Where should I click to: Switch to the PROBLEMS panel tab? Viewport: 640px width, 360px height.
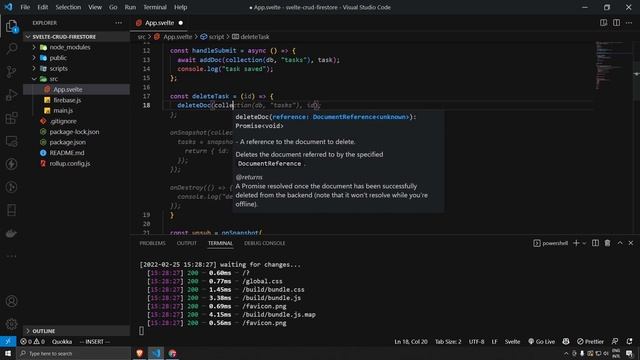152,243
